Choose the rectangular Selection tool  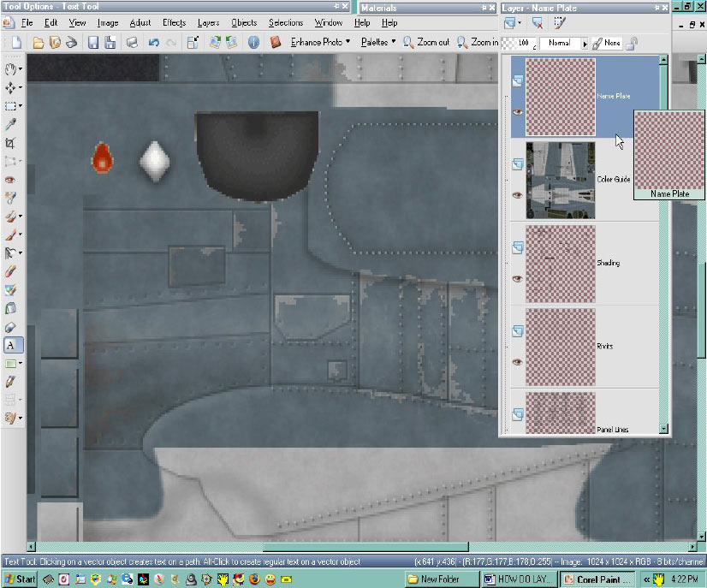pyautogui.click(x=10, y=106)
